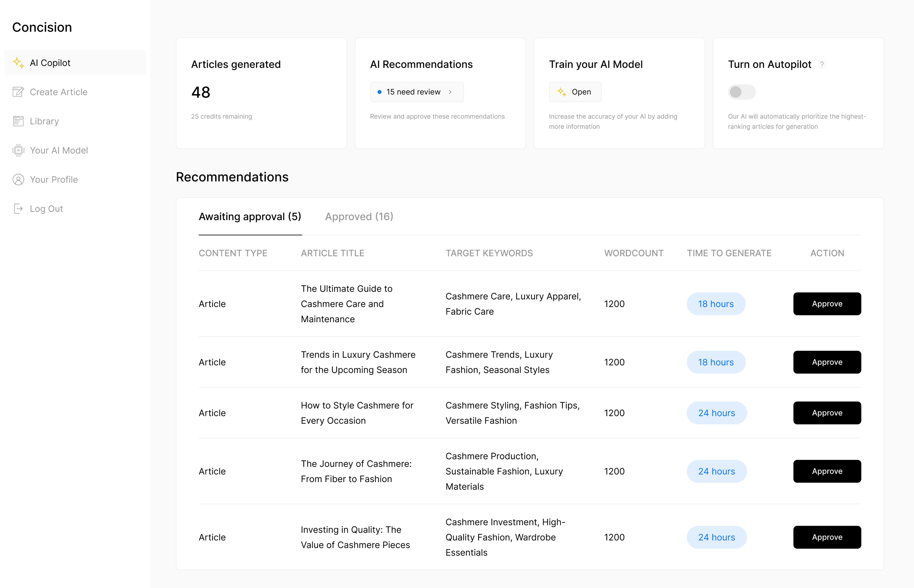Click 'Article' content type in Trends row

pos(212,362)
